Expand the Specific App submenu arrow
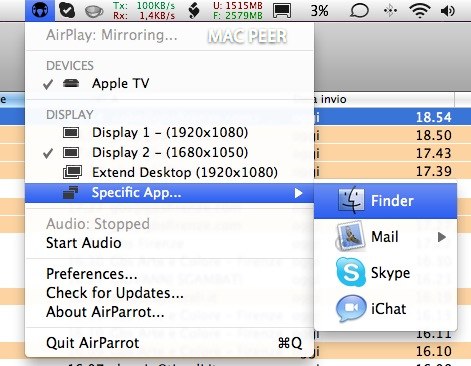 [x=298, y=193]
